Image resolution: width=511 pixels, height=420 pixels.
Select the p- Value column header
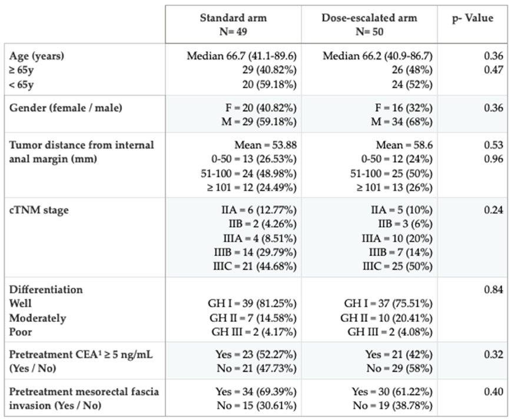pyautogui.click(x=473, y=18)
